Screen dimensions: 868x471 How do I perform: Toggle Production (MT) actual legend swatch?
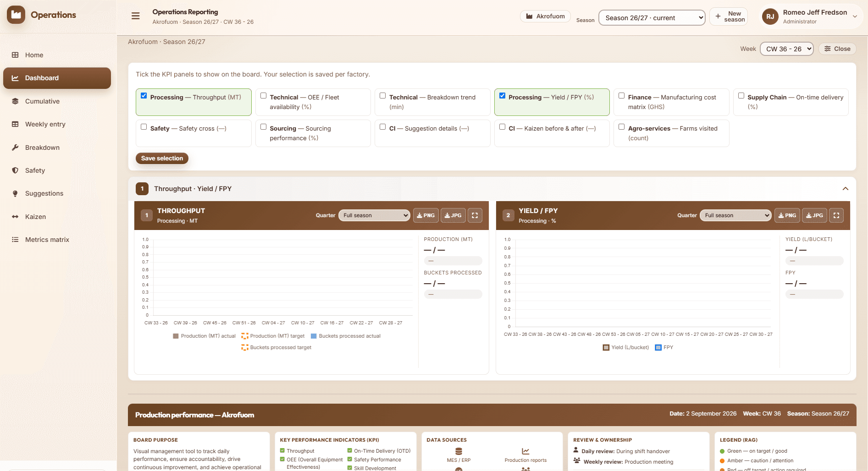pos(176,336)
